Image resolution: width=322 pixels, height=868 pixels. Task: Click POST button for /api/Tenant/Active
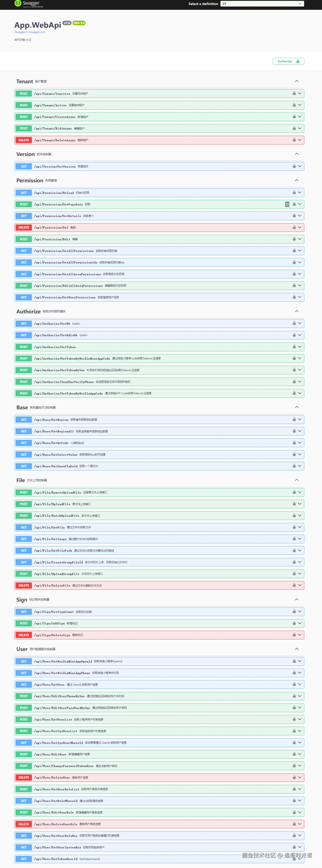[x=24, y=105]
